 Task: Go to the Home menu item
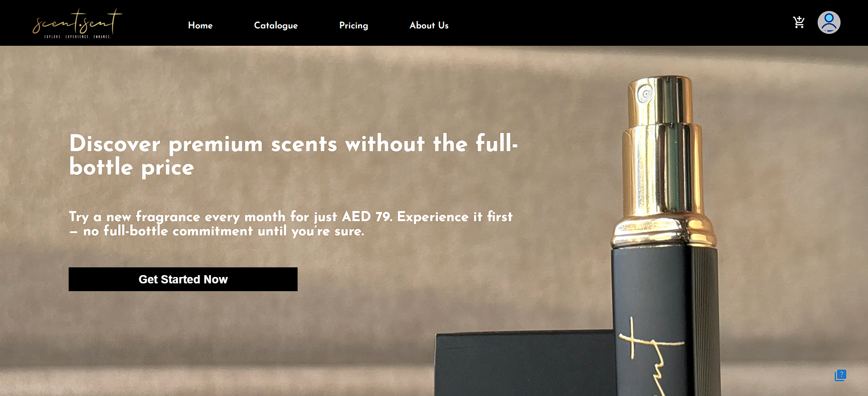(200, 26)
